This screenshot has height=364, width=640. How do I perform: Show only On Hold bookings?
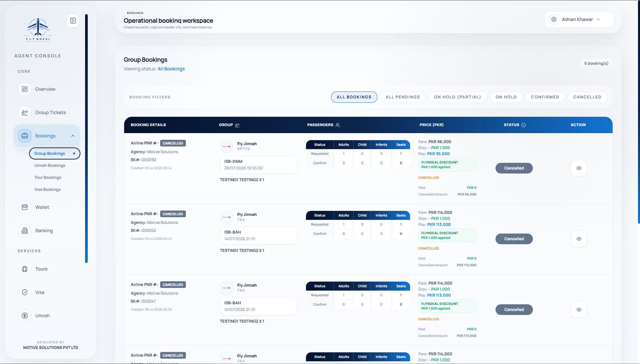[x=506, y=97]
